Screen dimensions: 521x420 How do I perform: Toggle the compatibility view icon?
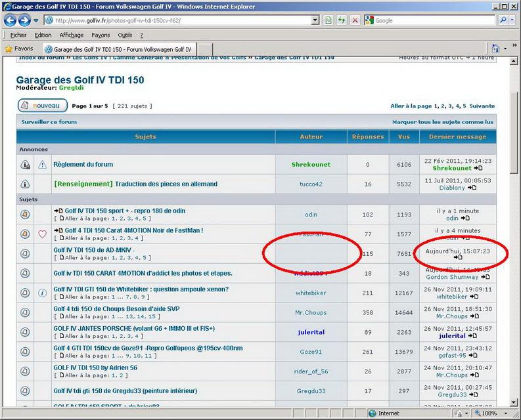[x=328, y=20]
